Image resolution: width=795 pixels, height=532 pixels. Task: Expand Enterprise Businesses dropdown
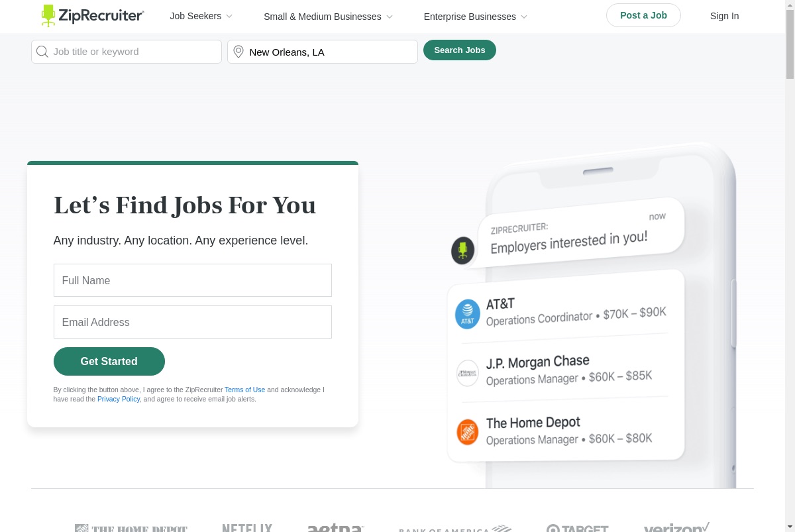click(476, 17)
